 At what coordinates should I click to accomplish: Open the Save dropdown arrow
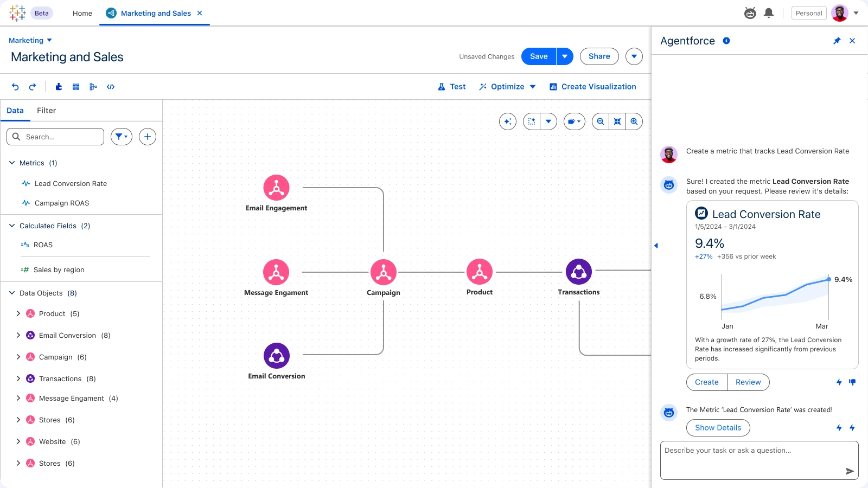coord(565,56)
